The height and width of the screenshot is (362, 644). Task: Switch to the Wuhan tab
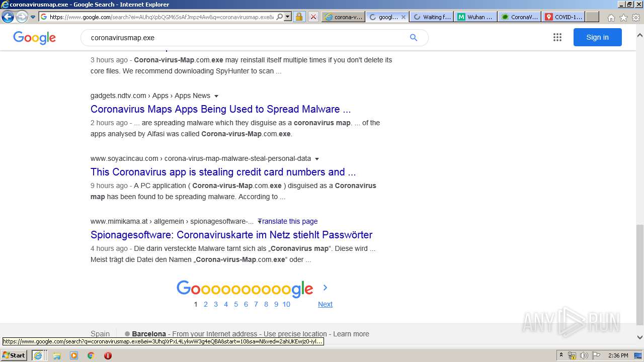pyautogui.click(x=475, y=17)
